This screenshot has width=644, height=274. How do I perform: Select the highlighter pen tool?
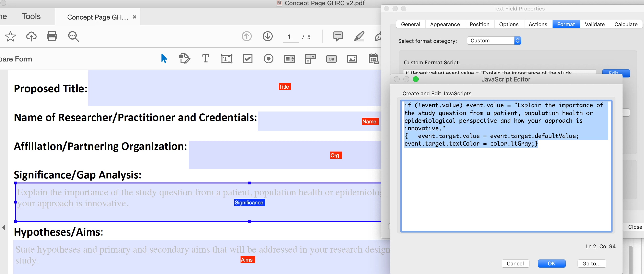(359, 36)
